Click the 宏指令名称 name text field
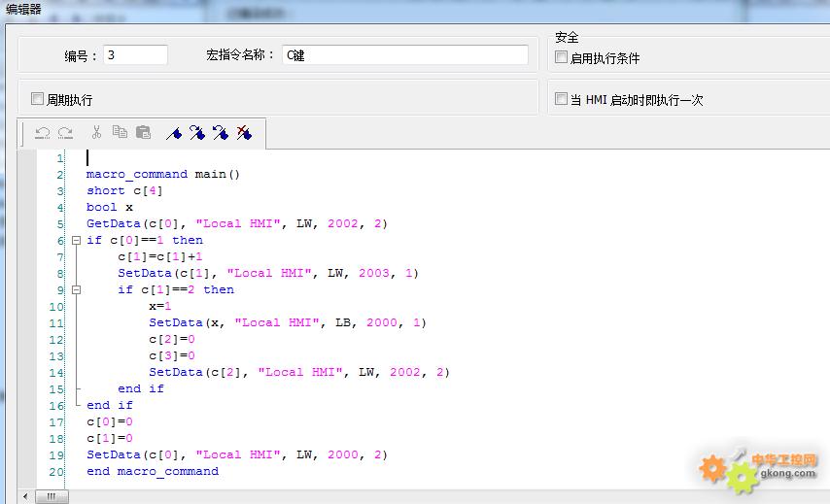830x504 pixels. 404,55
